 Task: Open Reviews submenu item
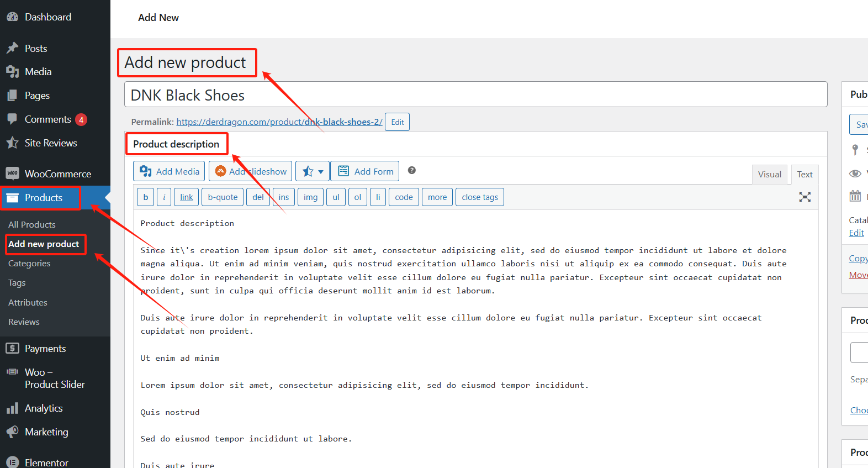(24, 322)
